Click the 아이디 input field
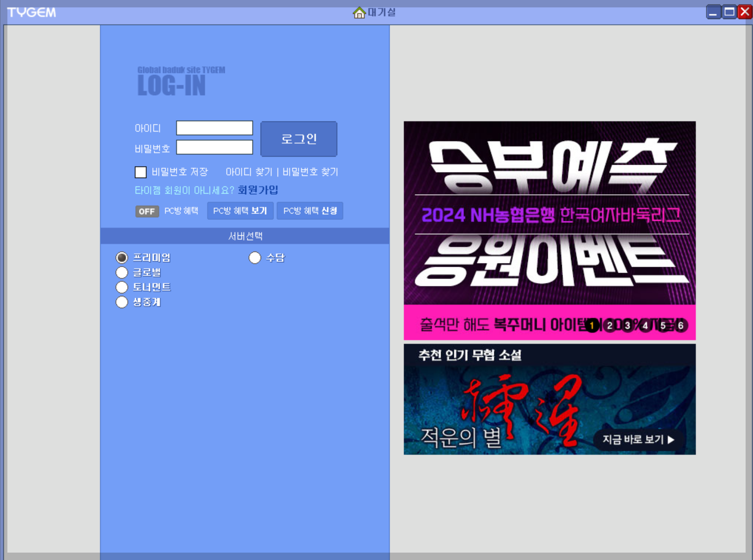Viewport: 753px width, 560px height. tap(214, 128)
